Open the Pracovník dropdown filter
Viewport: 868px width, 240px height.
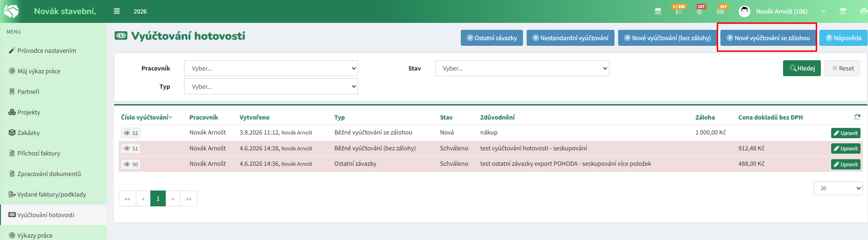(x=271, y=68)
